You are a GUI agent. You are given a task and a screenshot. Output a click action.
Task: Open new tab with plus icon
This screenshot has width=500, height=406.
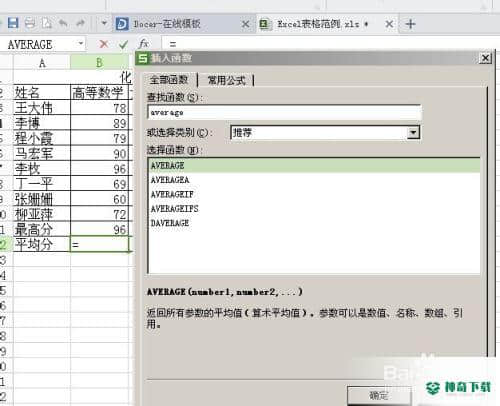tap(411, 24)
